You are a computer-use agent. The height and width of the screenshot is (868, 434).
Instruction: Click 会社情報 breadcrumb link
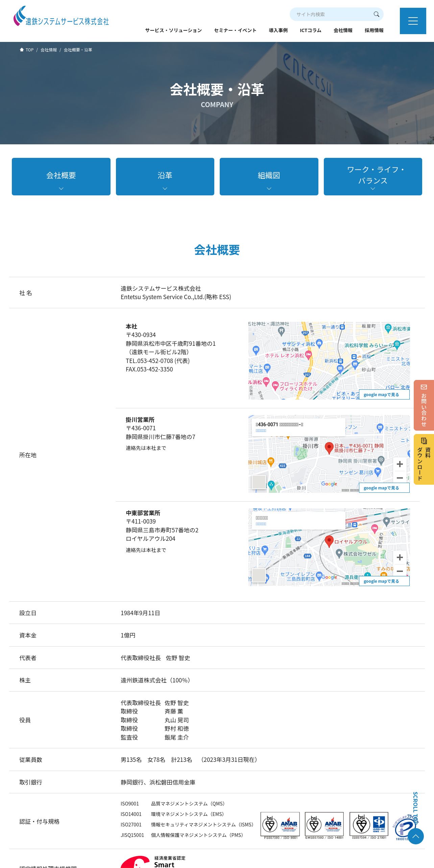[49, 50]
